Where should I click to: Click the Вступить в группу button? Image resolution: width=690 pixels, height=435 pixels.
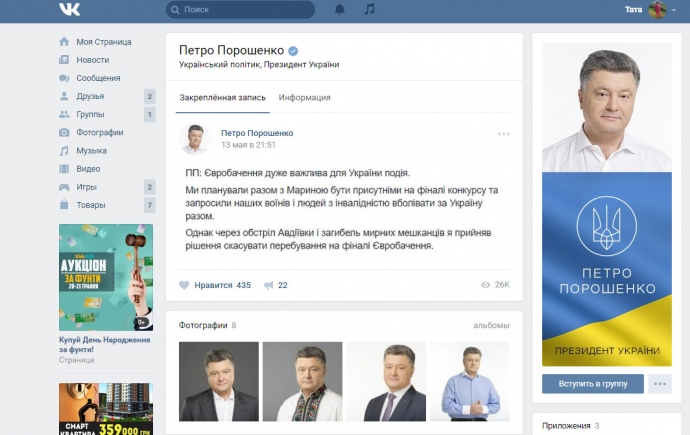[x=592, y=384]
